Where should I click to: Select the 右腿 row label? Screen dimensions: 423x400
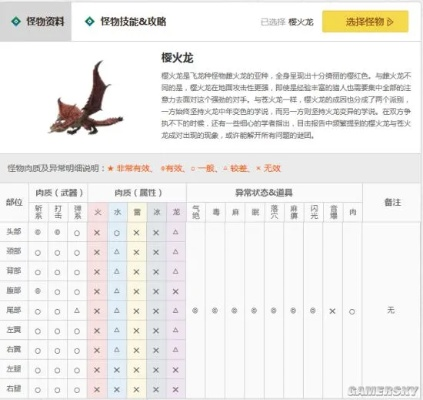[14, 389]
